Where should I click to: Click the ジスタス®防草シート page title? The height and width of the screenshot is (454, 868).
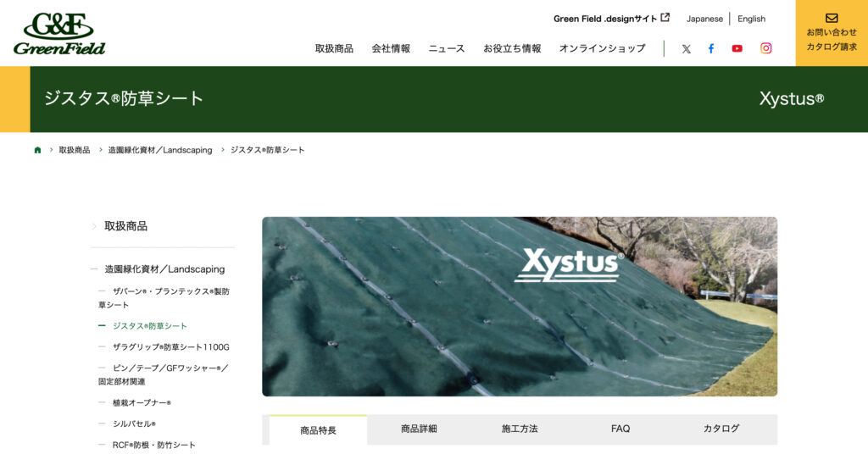124,98
